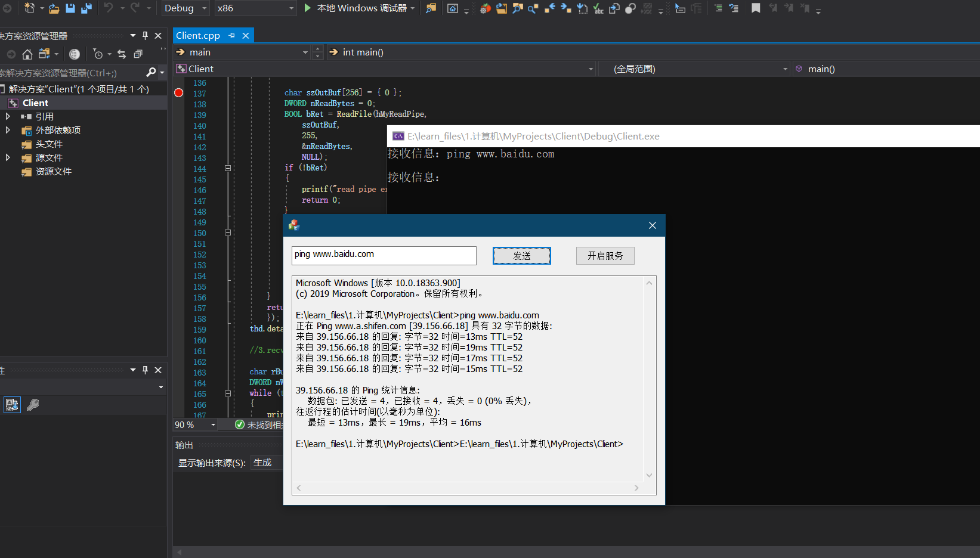980x558 pixels.
Task: Click the dialog output vertical scrollbar down arrow
Action: tap(650, 475)
